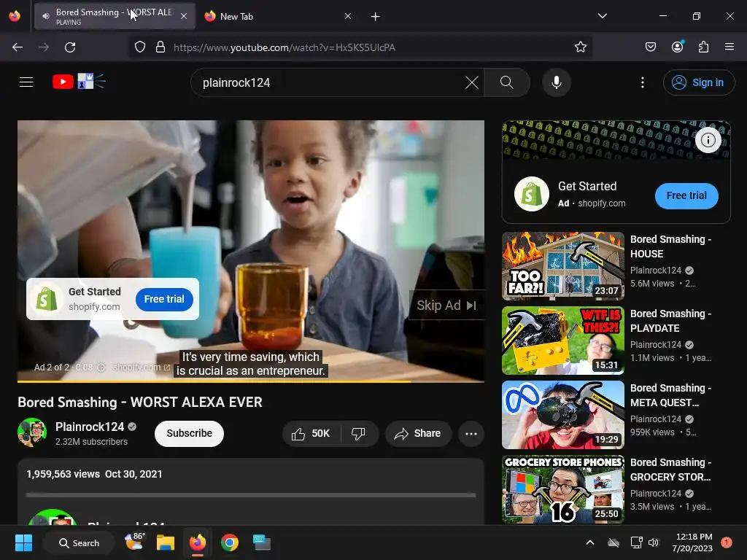Open the YouTube guide hamburger menu
The height and width of the screenshot is (560, 747).
[x=26, y=82]
